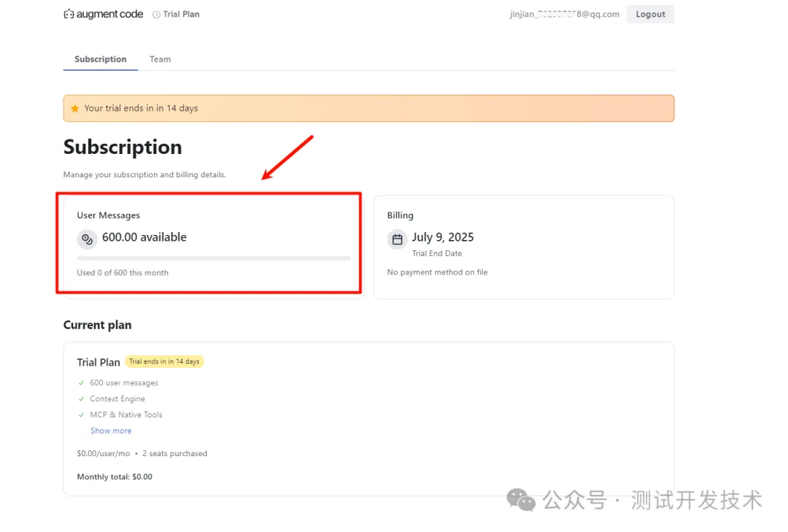Viewport: 788px width, 532px height.
Task: Click the calendar icon in Billing card
Action: click(397, 239)
